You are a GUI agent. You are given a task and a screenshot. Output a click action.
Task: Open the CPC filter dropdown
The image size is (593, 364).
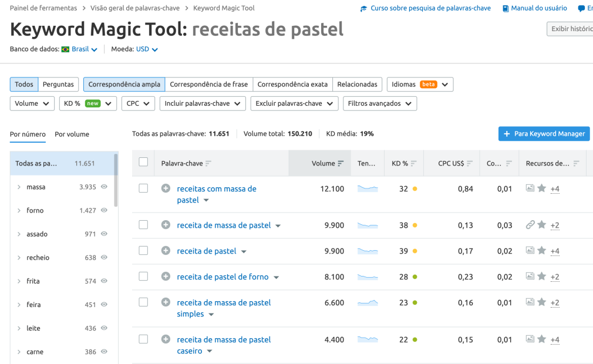(138, 103)
